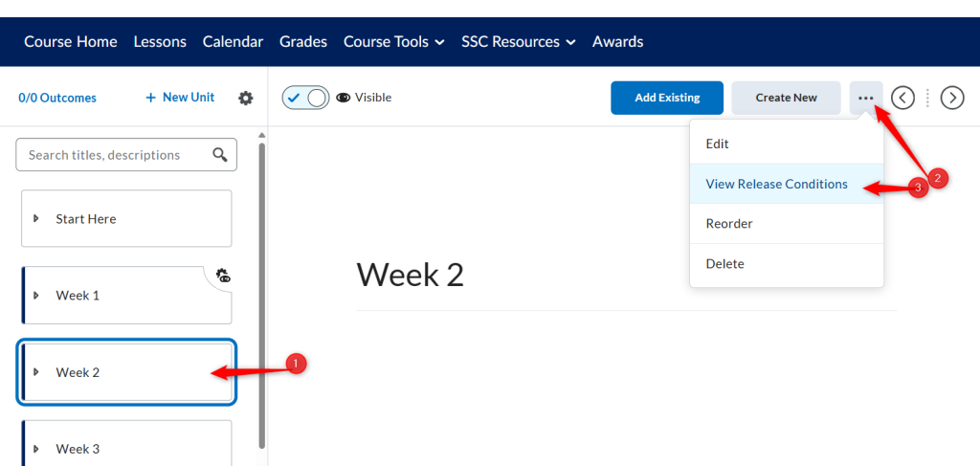The width and height of the screenshot is (980, 466).
Task: Open the settings gear beside New Unit
Action: point(246,98)
